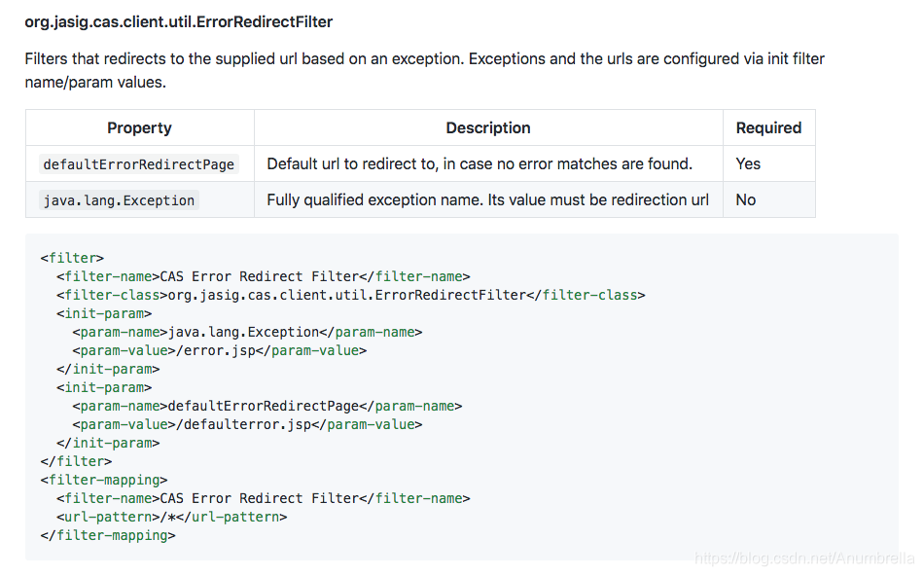Click the Required column header
This screenshot has width=924, height=576.
pos(768,127)
